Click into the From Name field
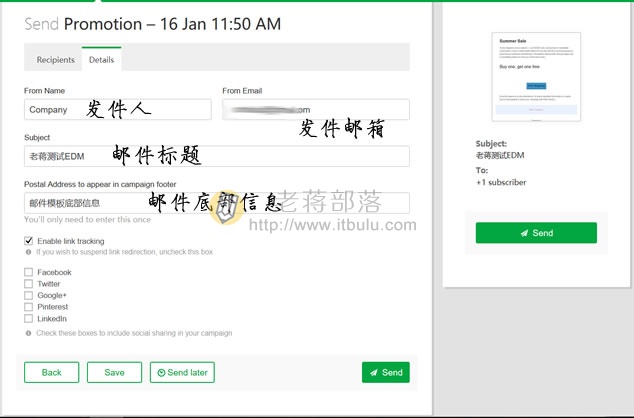Image resolution: width=634 pixels, height=418 pixels. 118,110
